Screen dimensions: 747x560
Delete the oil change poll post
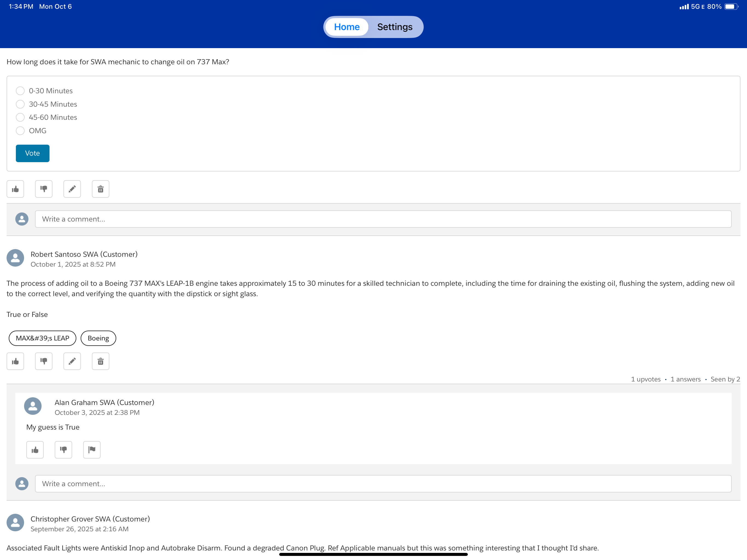[101, 189]
